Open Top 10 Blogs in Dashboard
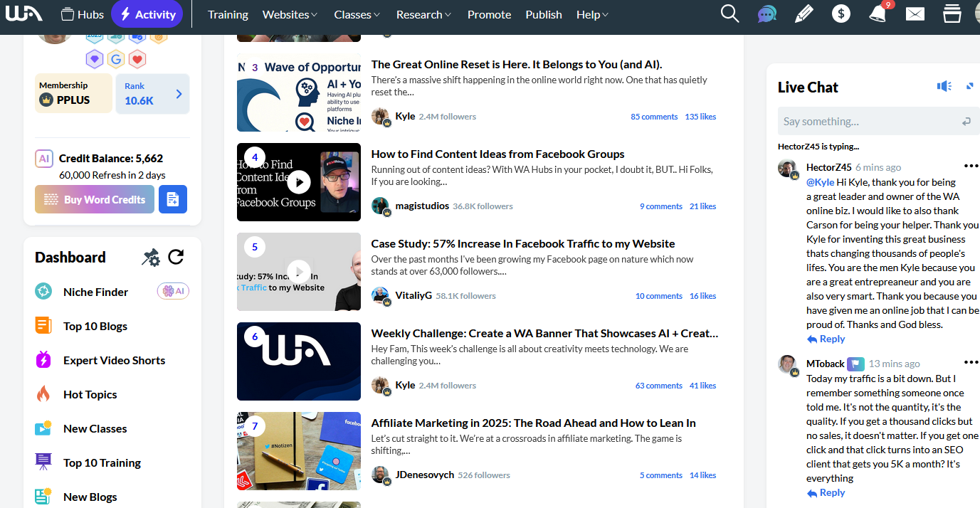The height and width of the screenshot is (508, 980). (x=95, y=326)
